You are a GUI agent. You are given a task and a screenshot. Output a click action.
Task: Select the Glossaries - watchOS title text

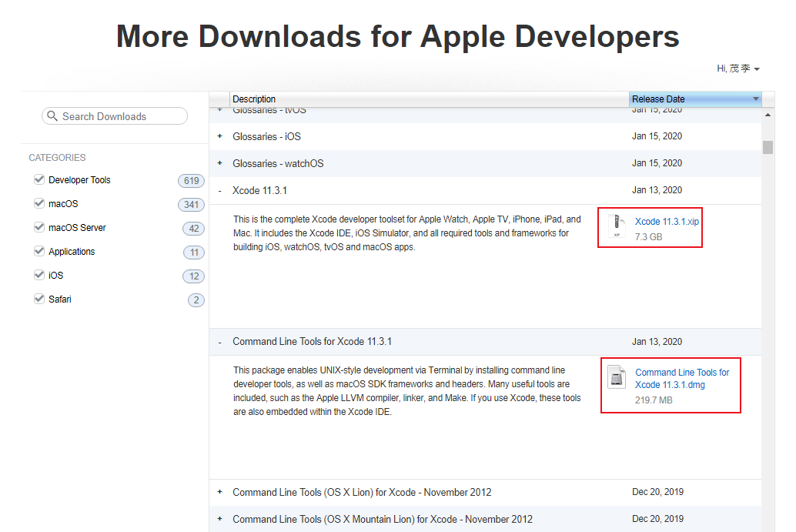point(278,163)
